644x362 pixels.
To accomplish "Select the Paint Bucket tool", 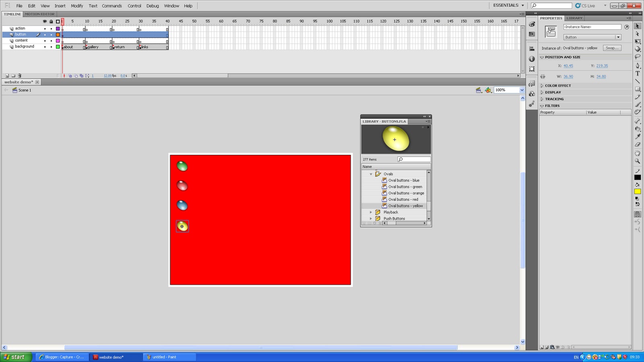I will [x=638, y=129].
